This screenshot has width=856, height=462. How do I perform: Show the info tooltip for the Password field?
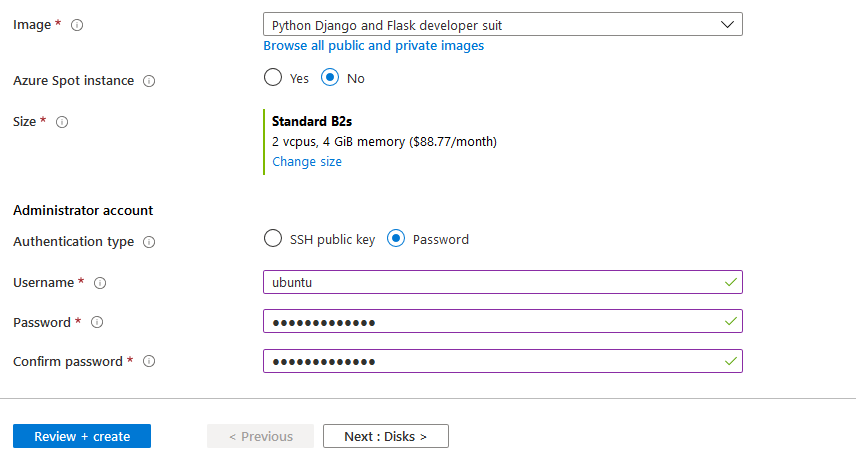click(x=97, y=322)
